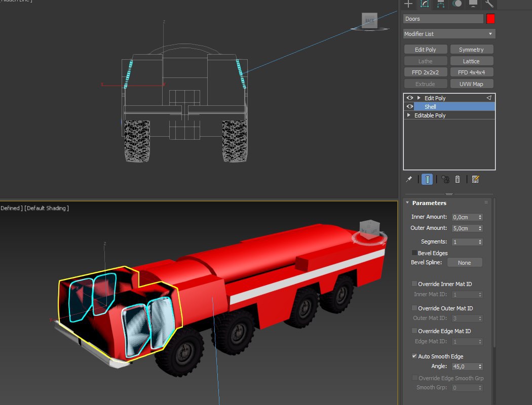Screen dimensions: 532x405
Task: Click the Inner Mat ID spinner arrows
Action: coord(480,295)
